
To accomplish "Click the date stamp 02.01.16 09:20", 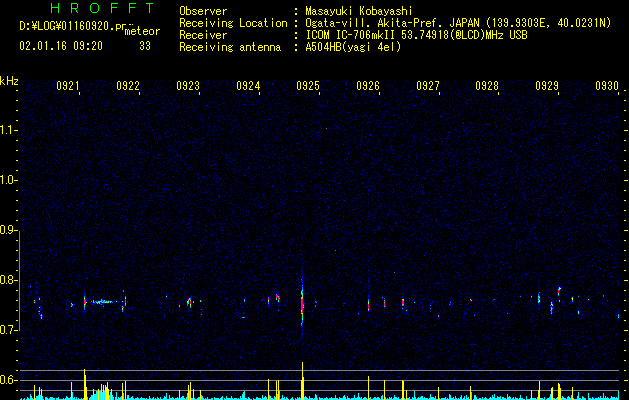I will 61,46.
